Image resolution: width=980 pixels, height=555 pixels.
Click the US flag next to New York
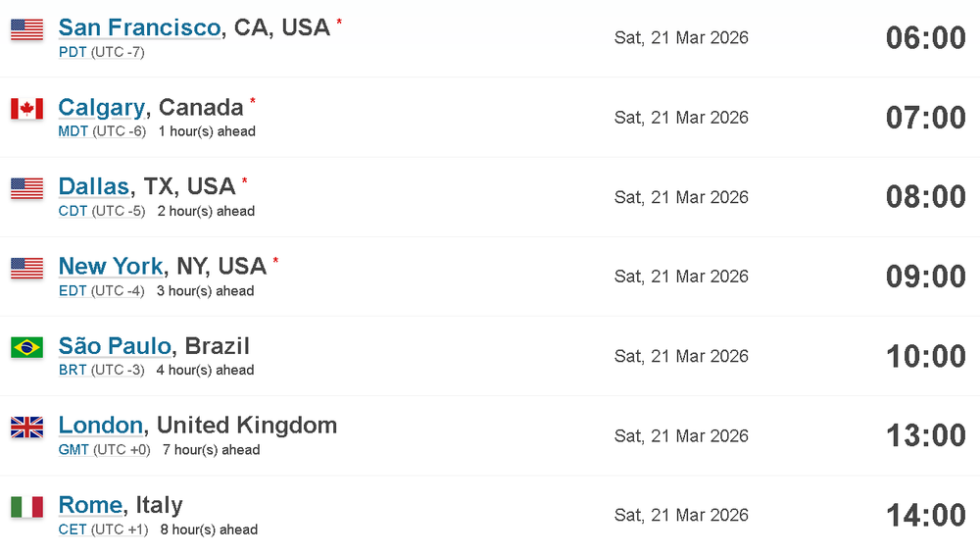pyautogui.click(x=26, y=268)
